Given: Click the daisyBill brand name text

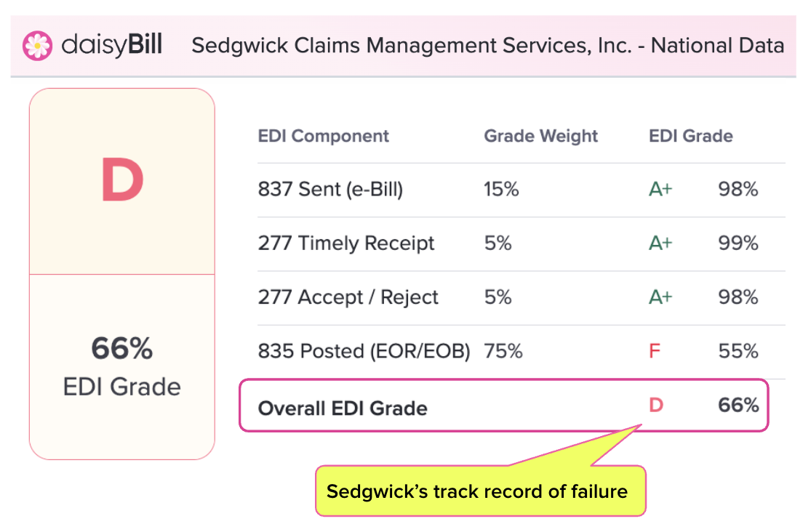Looking at the screenshot, I should (111, 44).
